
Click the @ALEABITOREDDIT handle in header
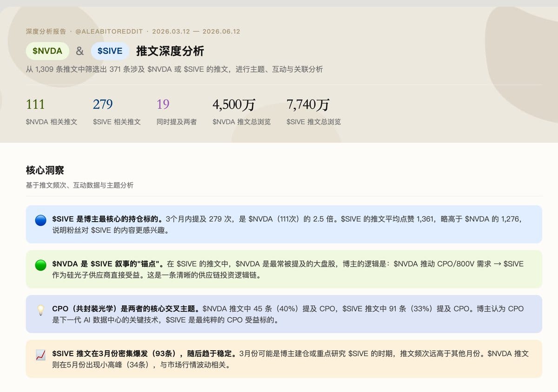click(109, 32)
